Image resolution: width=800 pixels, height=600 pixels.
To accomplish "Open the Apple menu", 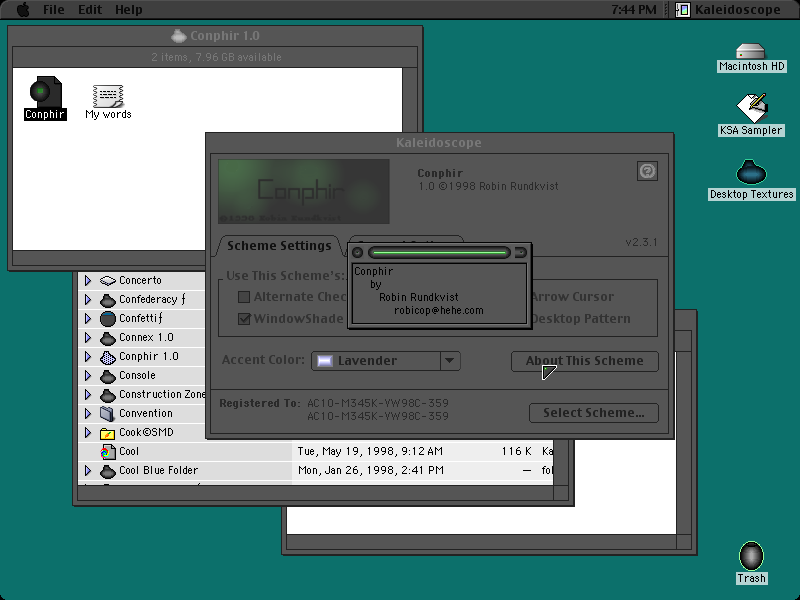I will coord(23,10).
